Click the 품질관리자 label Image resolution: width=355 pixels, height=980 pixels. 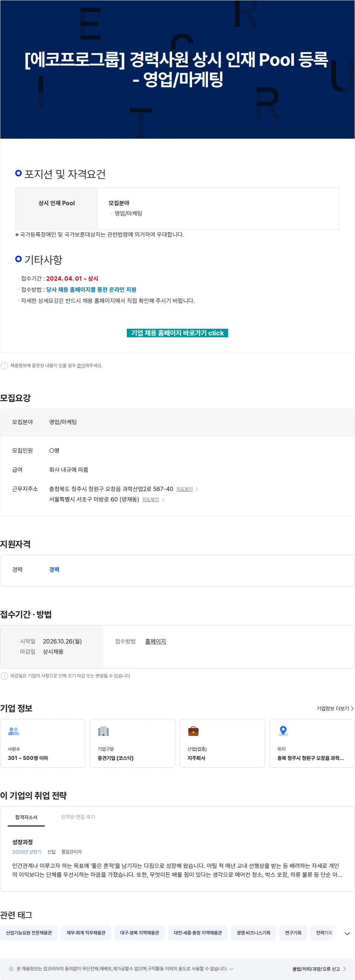(71, 852)
